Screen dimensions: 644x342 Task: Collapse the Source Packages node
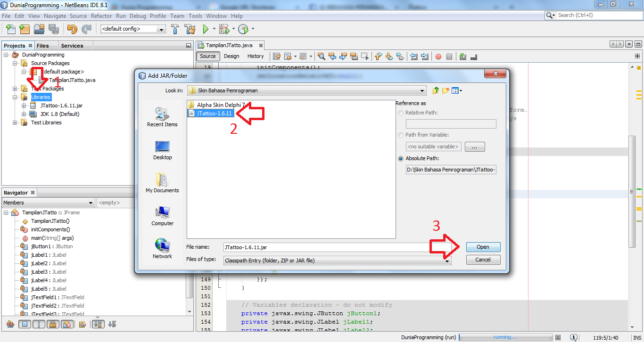click(15, 63)
